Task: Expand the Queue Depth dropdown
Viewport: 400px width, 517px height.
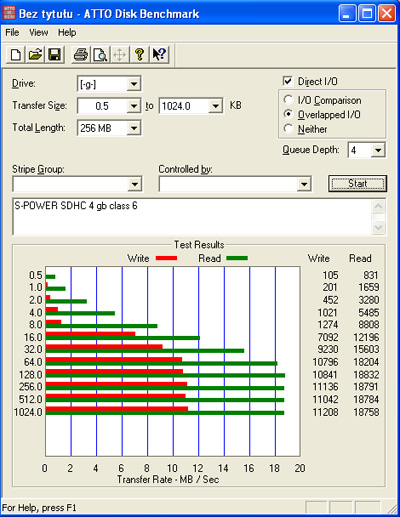Action: pyautogui.click(x=378, y=150)
